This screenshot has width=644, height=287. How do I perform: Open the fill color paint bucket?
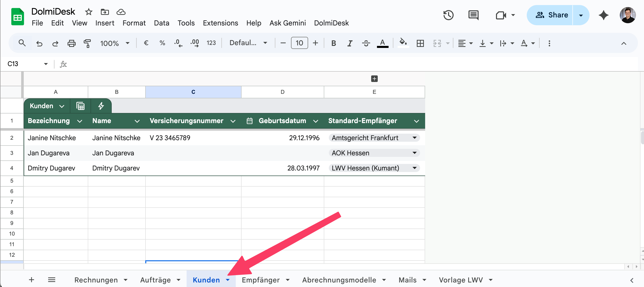pyautogui.click(x=403, y=42)
